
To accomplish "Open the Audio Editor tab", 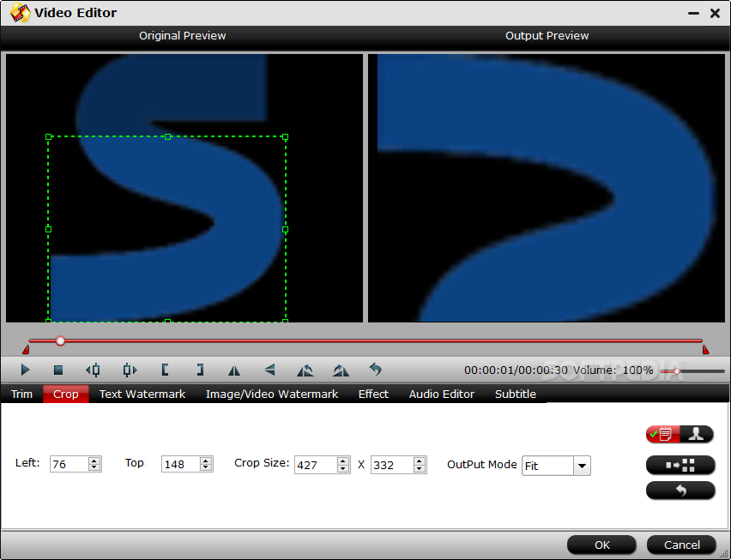I will click(442, 394).
